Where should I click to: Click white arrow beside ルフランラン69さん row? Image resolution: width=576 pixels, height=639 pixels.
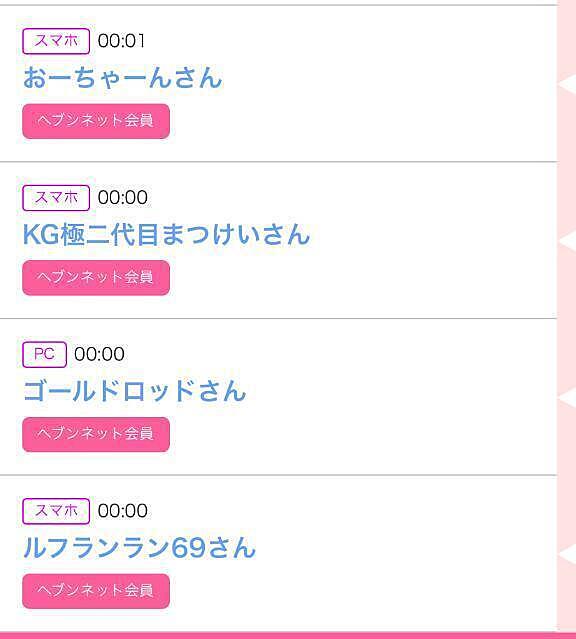[567, 554]
